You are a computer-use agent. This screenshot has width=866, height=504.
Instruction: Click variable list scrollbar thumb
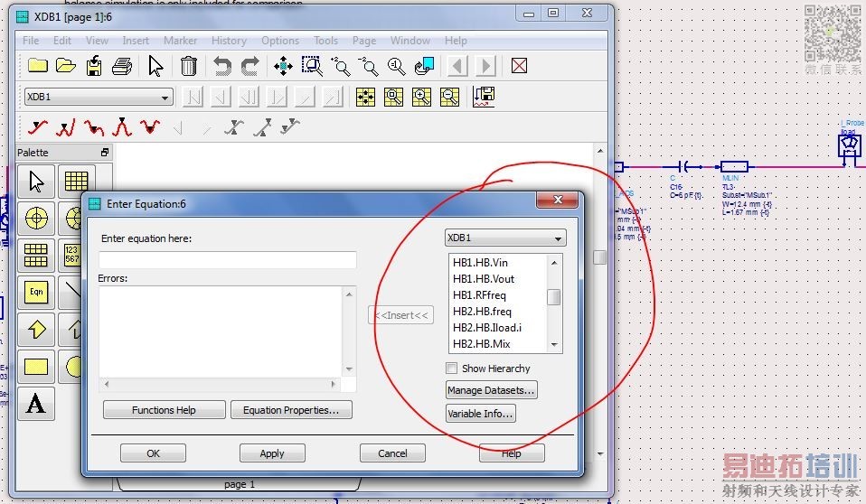click(554, 297)
